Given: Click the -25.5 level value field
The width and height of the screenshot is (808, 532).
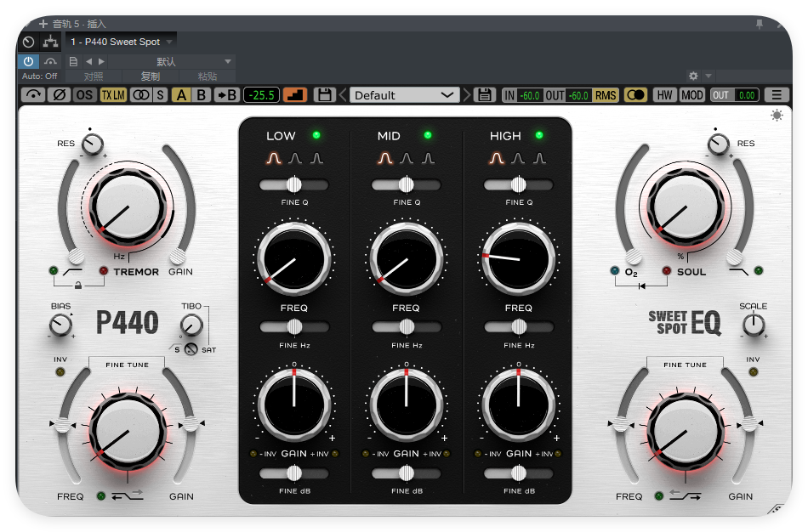Looking at the screenshot, I should 262,95.
